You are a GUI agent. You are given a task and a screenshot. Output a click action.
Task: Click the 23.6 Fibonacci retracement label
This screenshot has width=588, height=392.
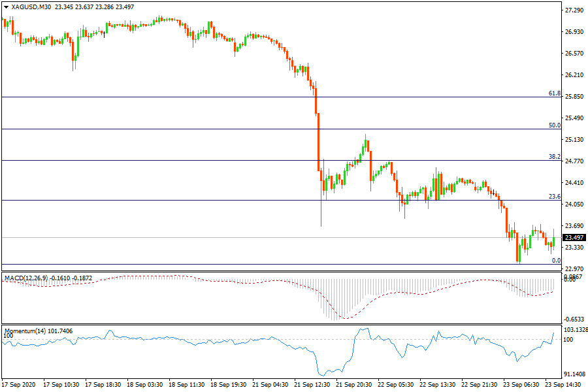(x=554, y=196)
